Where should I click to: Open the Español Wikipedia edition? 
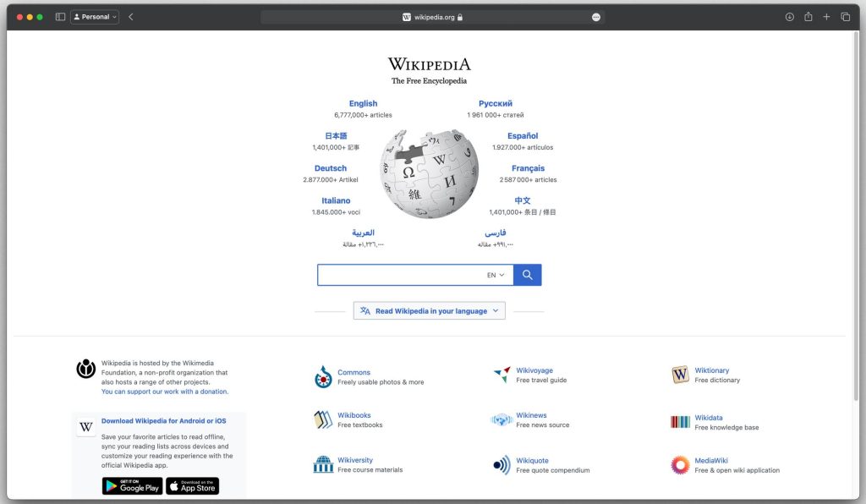click(x=522, y=135)
